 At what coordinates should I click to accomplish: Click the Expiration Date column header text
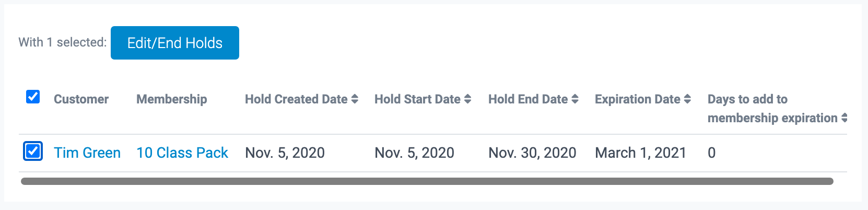click(x=637, y=99)
